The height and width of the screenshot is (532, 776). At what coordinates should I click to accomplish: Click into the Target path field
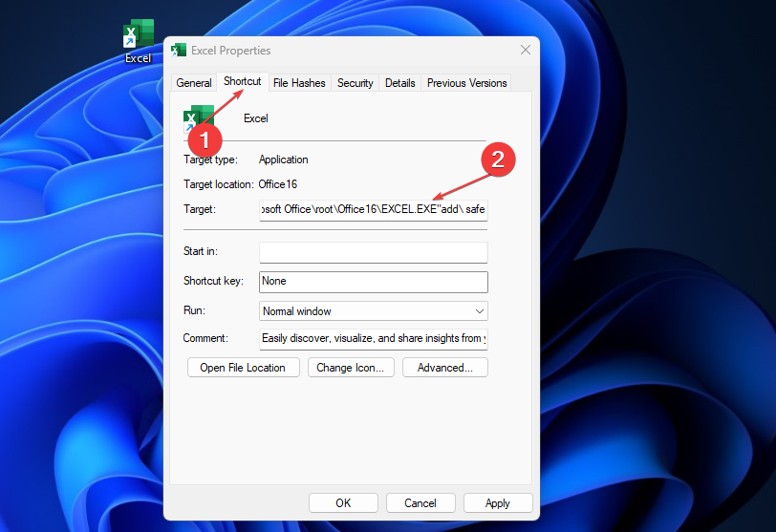point(373,209)
